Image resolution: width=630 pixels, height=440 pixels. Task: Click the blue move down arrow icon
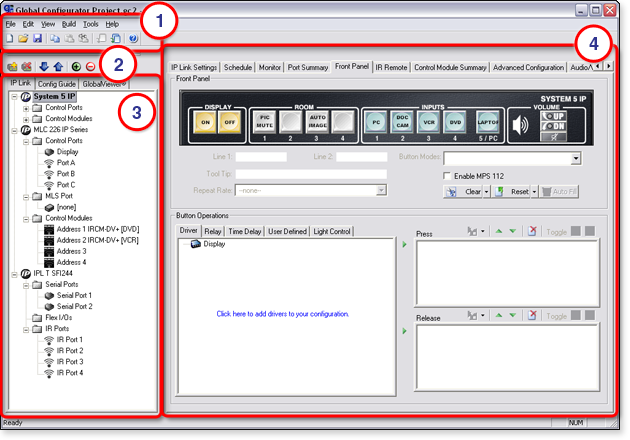click(44, 67)
